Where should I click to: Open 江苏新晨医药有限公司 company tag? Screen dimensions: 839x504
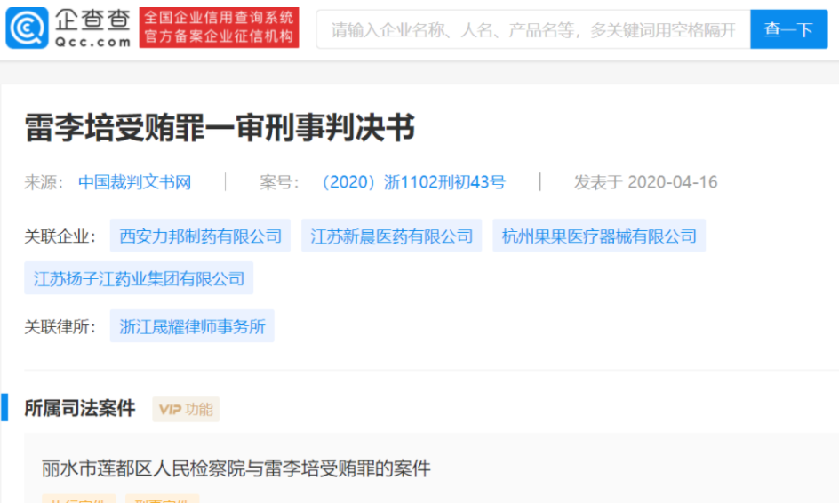tap(392, 236)
